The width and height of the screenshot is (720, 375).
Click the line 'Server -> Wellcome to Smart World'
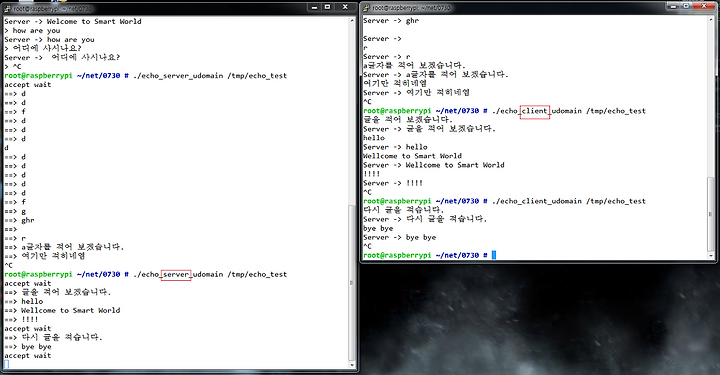point(433,165)
